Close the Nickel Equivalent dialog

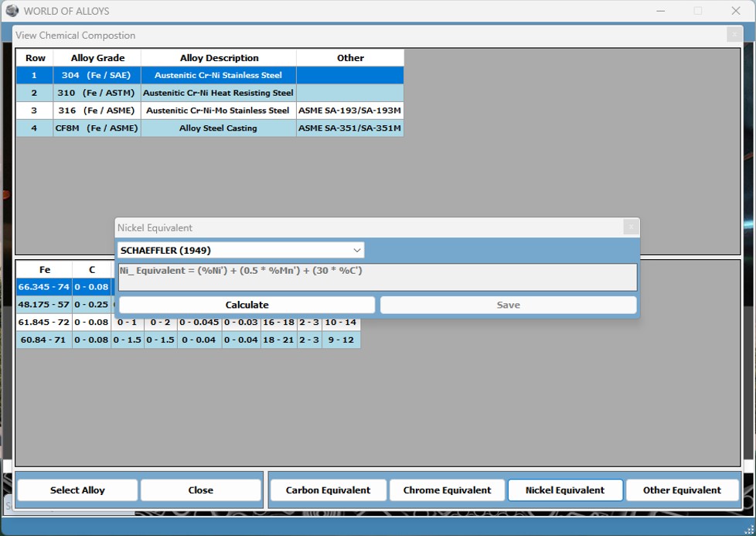pos(631,227)
